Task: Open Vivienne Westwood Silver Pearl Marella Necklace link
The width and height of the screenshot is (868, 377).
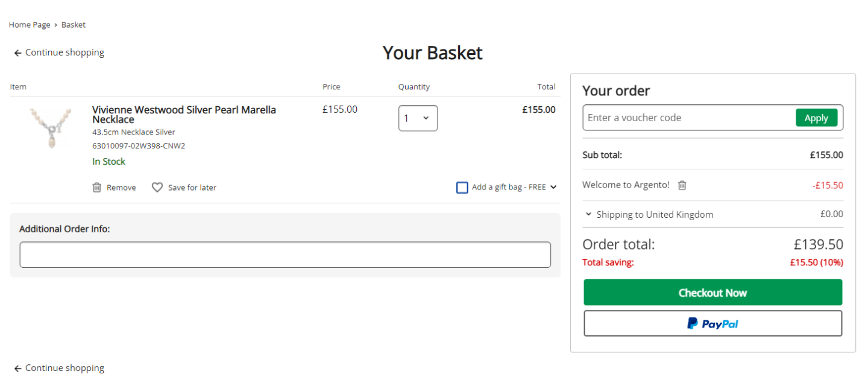Action: click(x=184, y=115)
